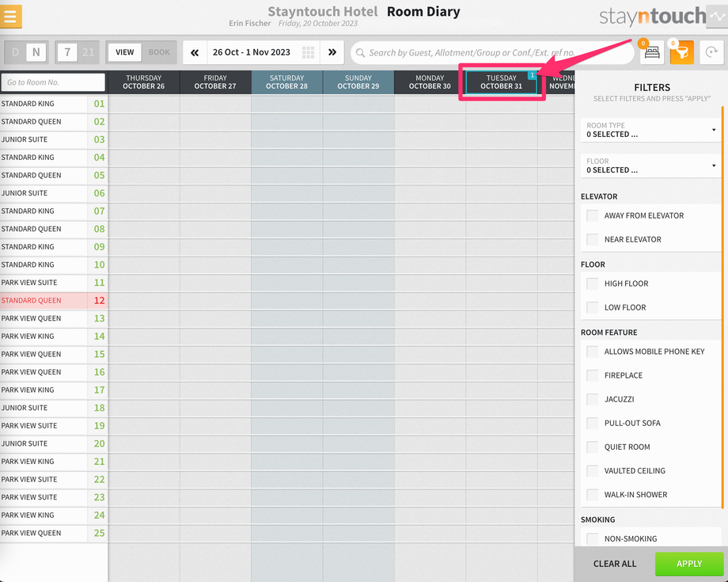728x582 pixels.
Task: Select room 19 Park View Suite row
Action: 54,425
